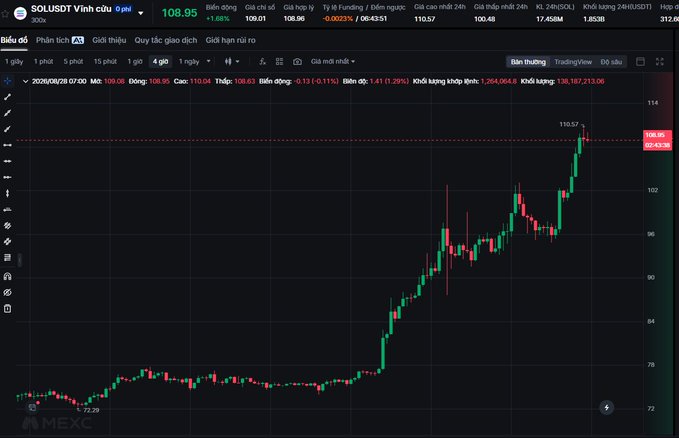
Task: Click the lightning quick-order button
Action: pos(606,407)
